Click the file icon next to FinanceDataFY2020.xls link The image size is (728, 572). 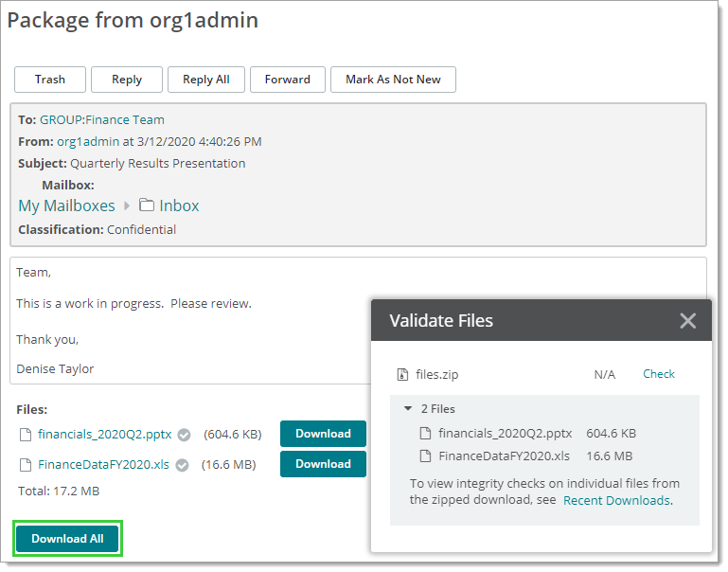(26, 465)
